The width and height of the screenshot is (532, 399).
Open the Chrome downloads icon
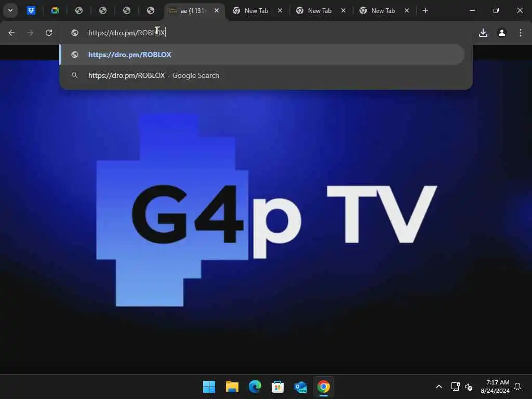(483, 33)
